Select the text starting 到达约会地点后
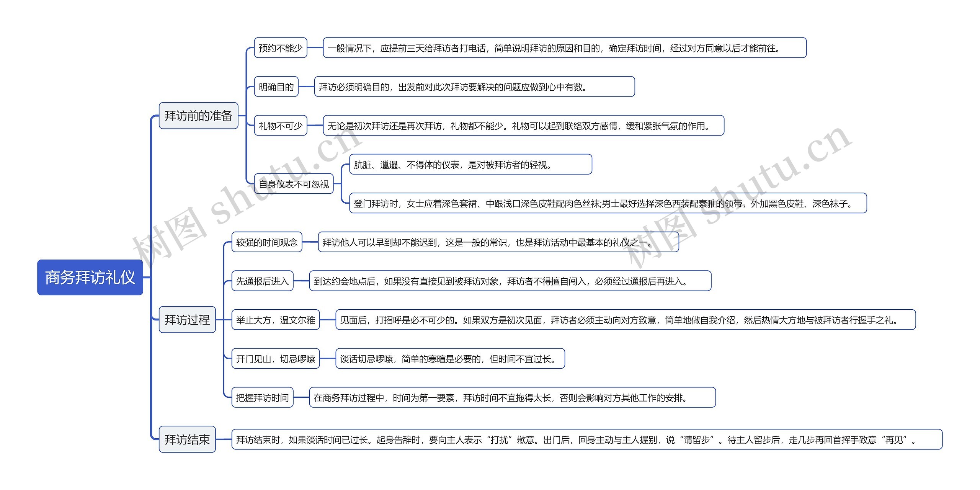The image size is (980, 490). pyautogui.click(x=510, y=281)
